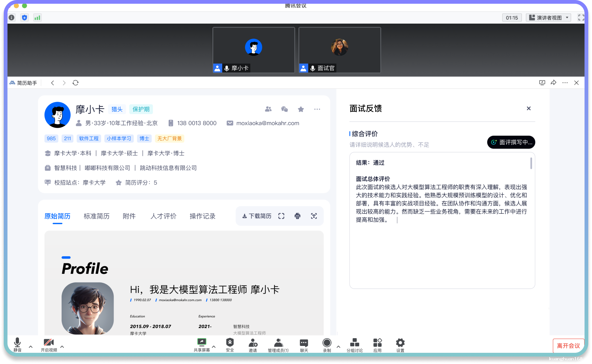Click the candidate avatar of 摩小卡
Screen dimensions: 592x364
(x=58, y=115)
